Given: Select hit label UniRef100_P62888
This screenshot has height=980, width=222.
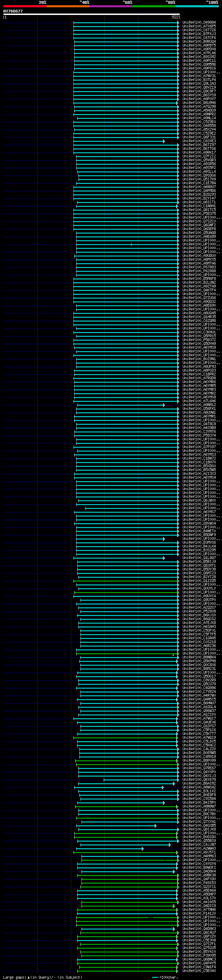Looking at the screenshot, I should (199, 271).
